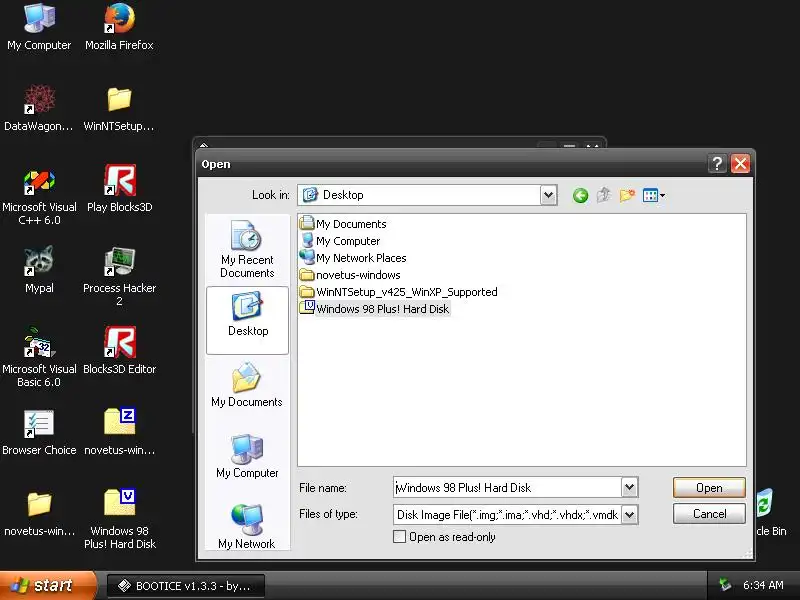The image size is (800, 600).
Task: Select Microsoft Visual C++ 6.0 shortcut
Action: (39, 197)
